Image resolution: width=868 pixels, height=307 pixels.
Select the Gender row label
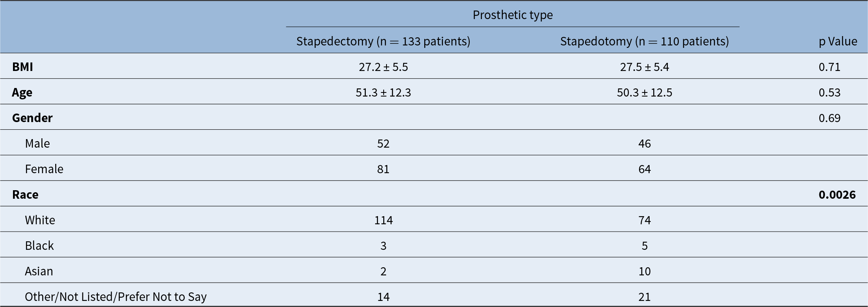32,118
